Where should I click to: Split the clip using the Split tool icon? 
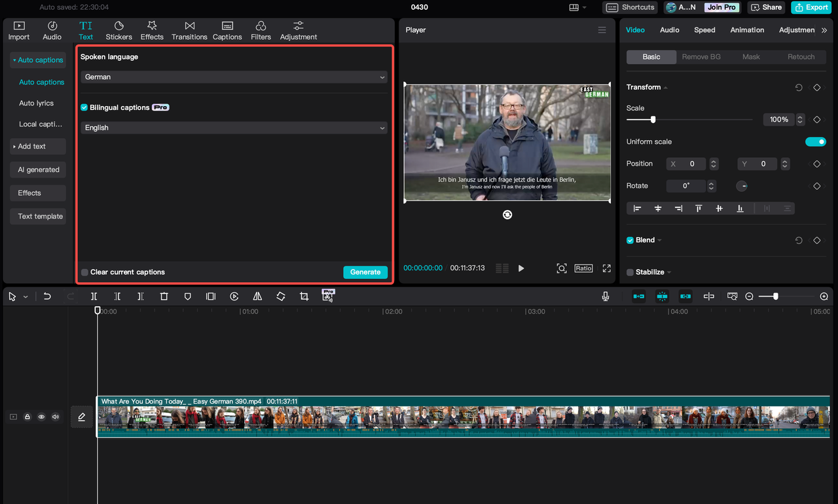94,296
